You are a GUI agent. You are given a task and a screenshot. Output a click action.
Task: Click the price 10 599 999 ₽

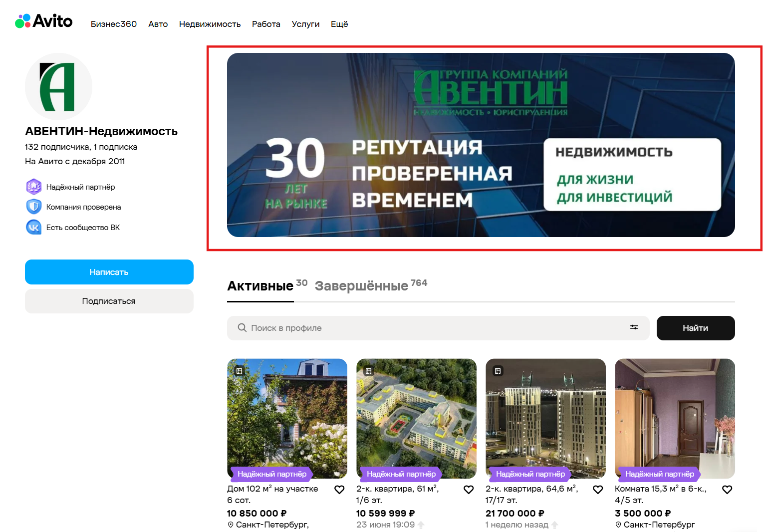386,513
